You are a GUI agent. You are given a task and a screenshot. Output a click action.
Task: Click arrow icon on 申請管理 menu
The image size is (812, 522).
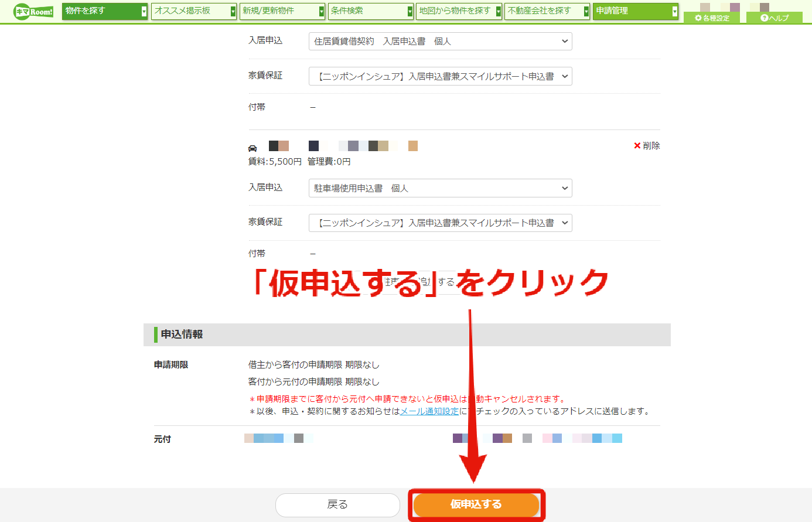point(675,11)
